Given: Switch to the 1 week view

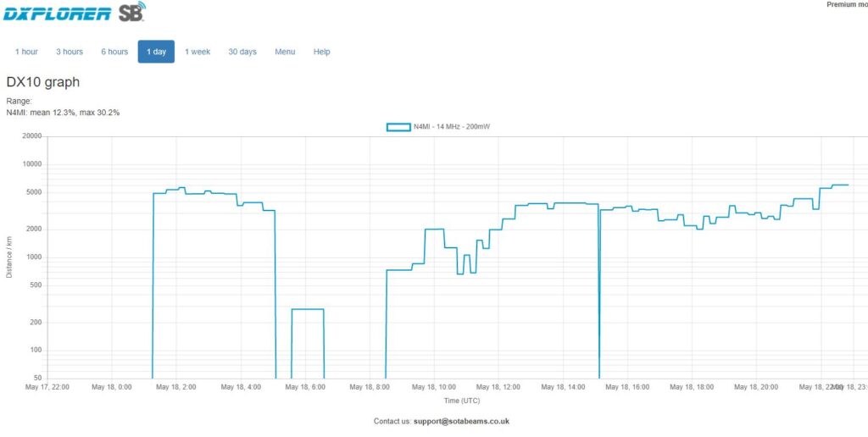Looking at the screenshot, I should [x=198, y=52].
